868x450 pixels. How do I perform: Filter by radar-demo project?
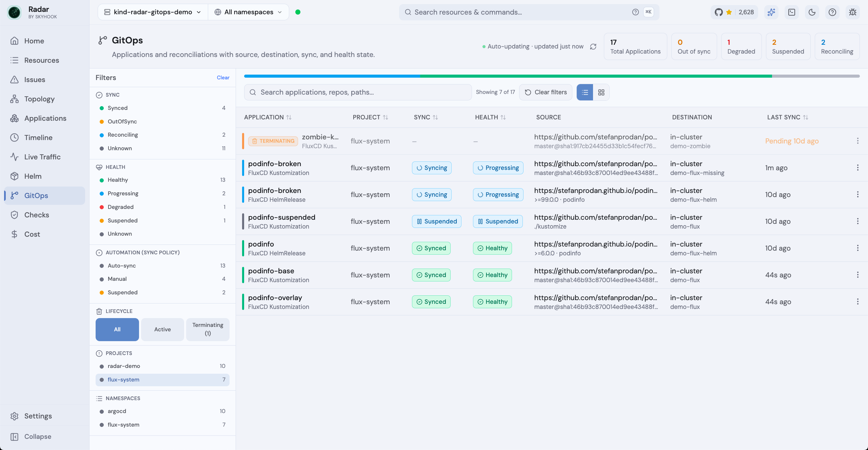(162, 366)
